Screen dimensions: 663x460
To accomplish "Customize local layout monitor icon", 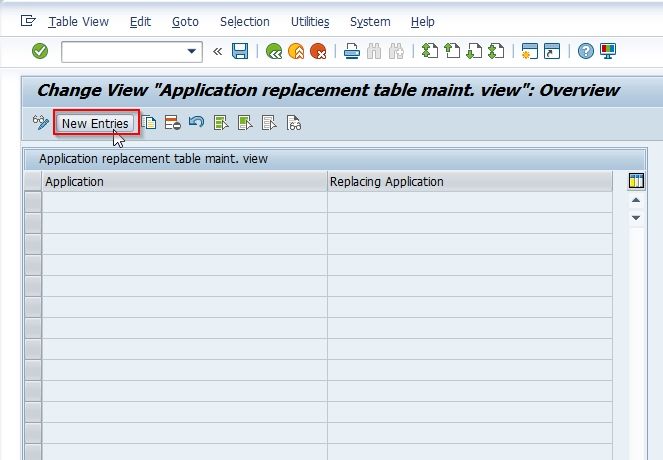I will click(x=608, y=51).
